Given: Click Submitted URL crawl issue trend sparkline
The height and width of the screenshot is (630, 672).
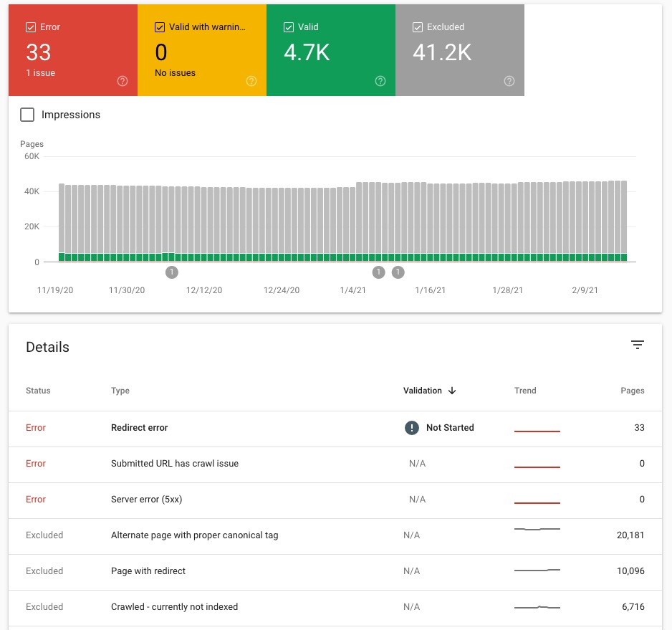Looking at the screenshot, I should (537, 467).
